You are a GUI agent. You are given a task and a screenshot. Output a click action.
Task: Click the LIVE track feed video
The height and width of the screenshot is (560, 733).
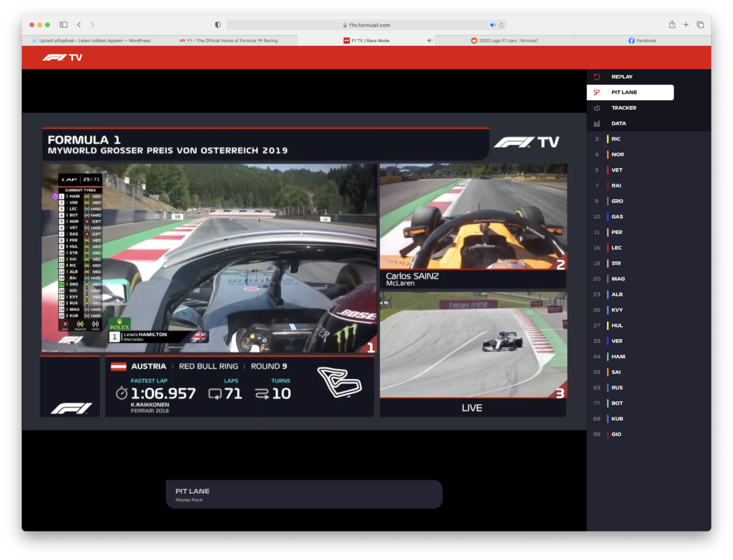pos(473,345)
